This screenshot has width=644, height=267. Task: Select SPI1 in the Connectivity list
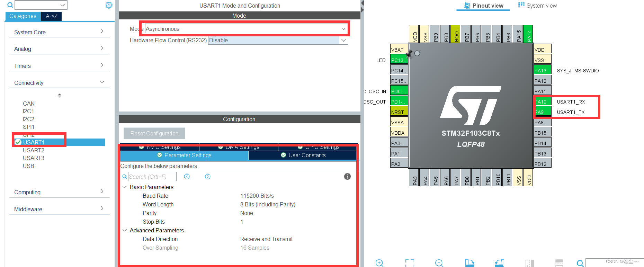pos(28,127)
